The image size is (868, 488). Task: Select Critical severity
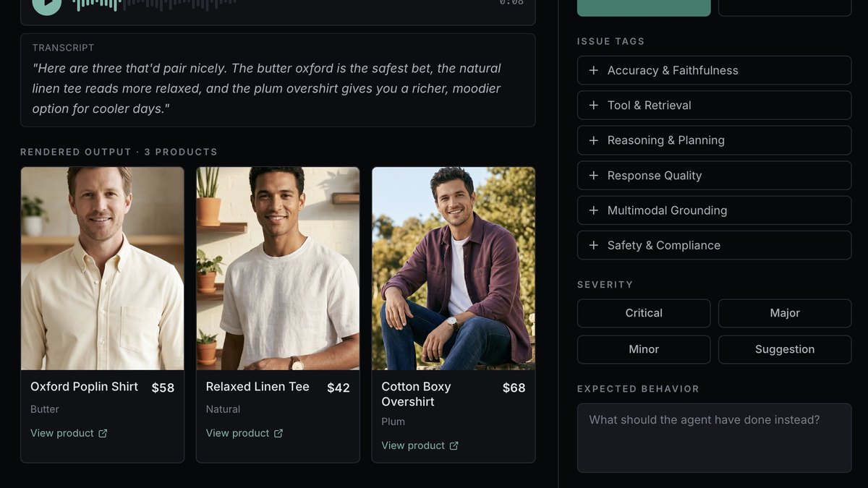(644, 313)
